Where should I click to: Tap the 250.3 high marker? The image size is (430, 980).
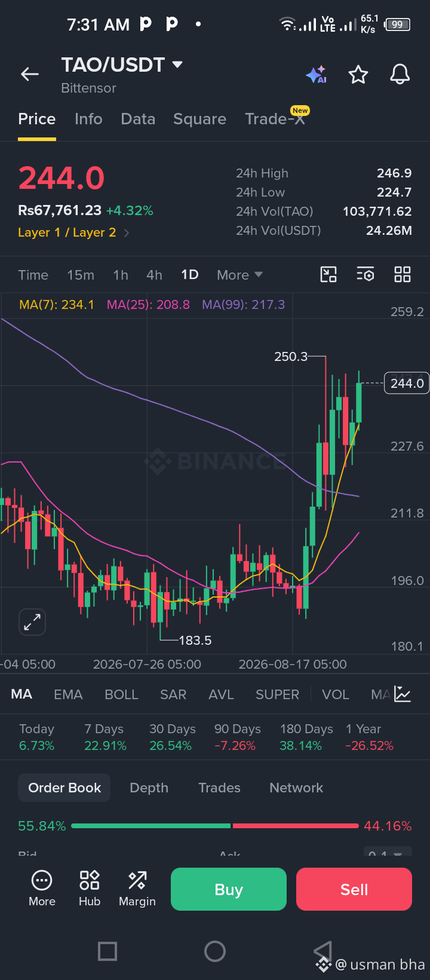[291, 357]
